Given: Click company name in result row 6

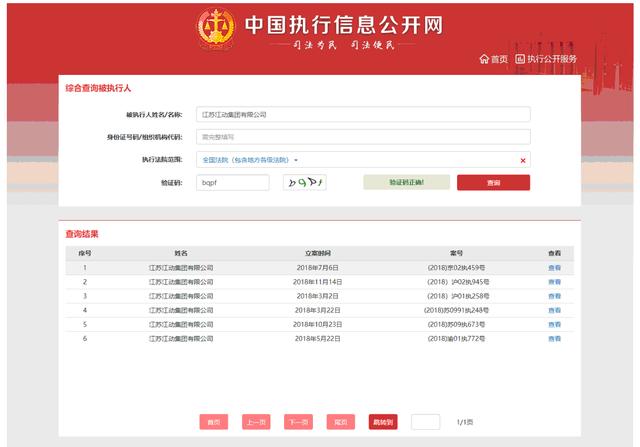Looking at the screenshot, I should pos(181,338).
